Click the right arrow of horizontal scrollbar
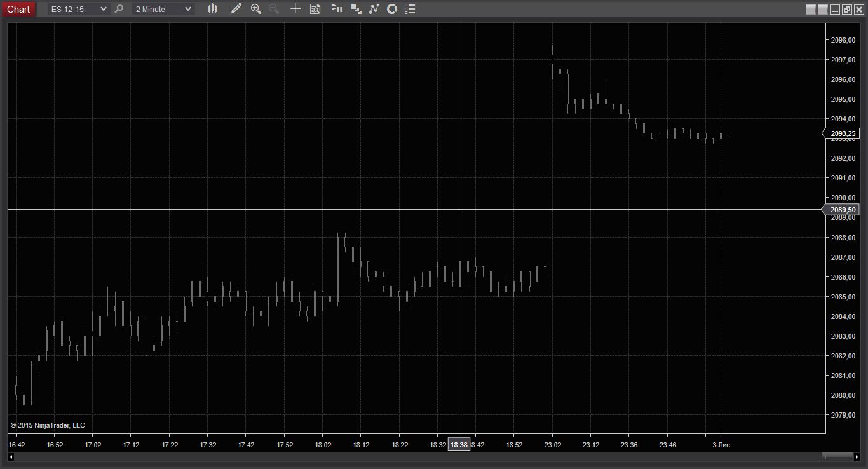This screenshot has width=868, height=469. [x=857, y=457]
